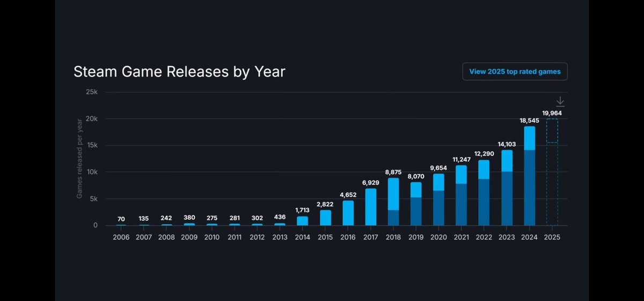Click the 2025 x-axis year label
Screen dimensions: 644x301
click(552, 237)
